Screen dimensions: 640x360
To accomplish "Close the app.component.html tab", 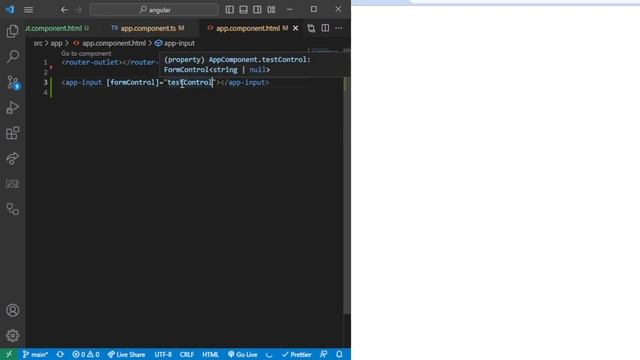I will pyautogui.click(x=296, y=28).
